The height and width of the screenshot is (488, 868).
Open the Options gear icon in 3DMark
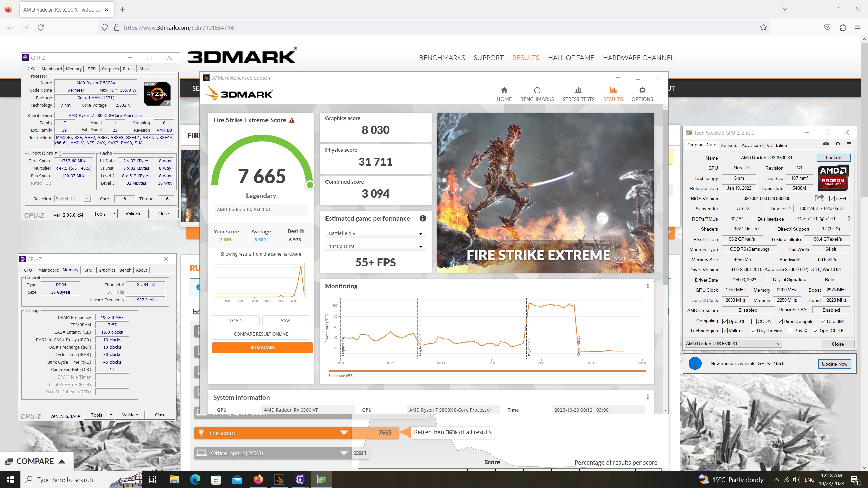pyautogui.click(x=642, y=90)
